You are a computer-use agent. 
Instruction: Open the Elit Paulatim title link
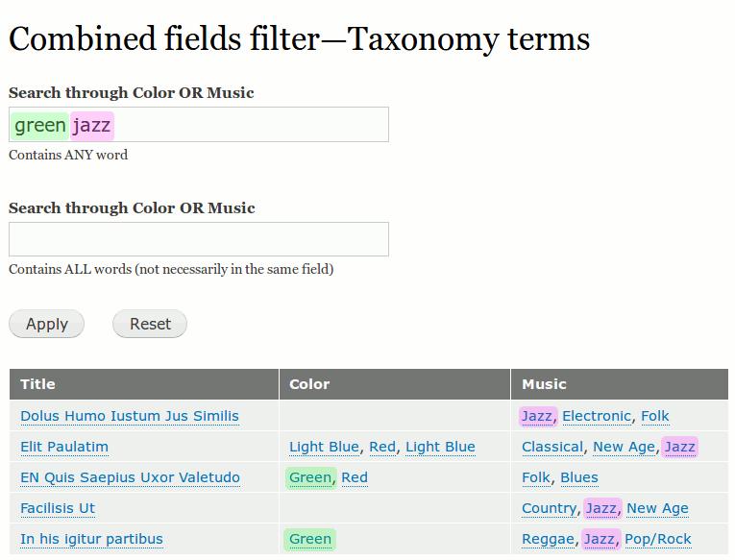pos(64,447)
